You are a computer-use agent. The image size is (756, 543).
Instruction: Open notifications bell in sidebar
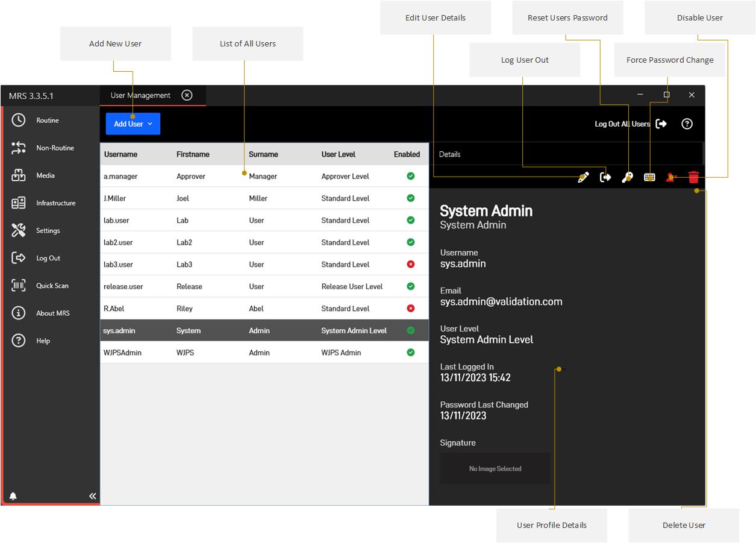[13, 496]
